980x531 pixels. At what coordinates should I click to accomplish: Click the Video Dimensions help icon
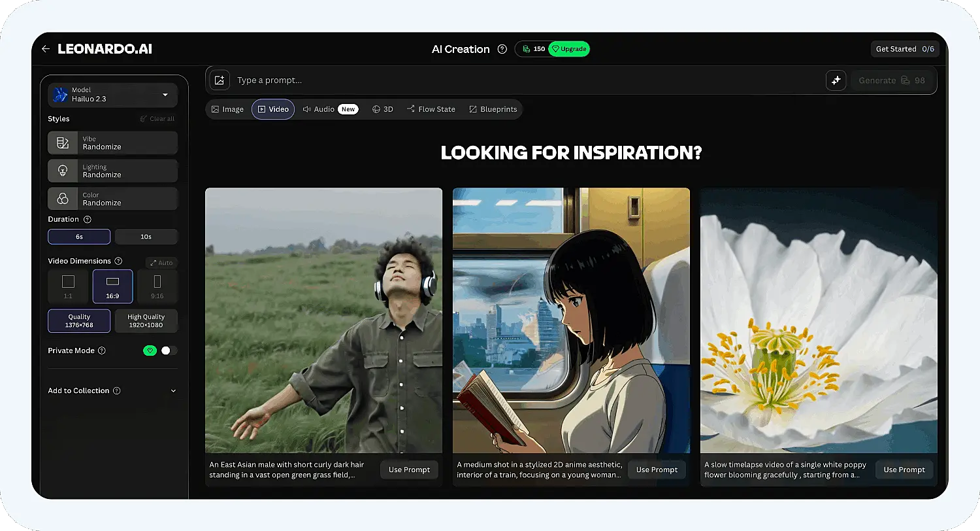tap(118, 261)
